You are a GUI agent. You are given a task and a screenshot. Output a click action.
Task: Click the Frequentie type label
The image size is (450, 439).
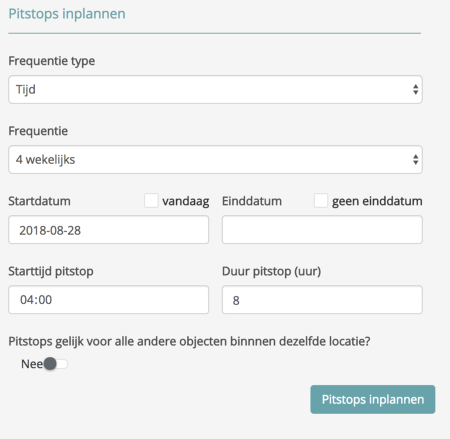coord(52,61)
